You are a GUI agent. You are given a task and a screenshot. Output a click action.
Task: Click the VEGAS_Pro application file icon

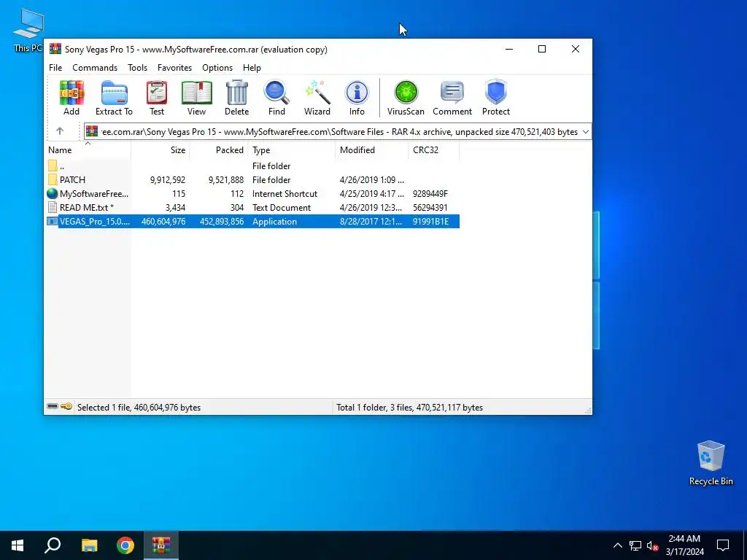coord(53,222)
